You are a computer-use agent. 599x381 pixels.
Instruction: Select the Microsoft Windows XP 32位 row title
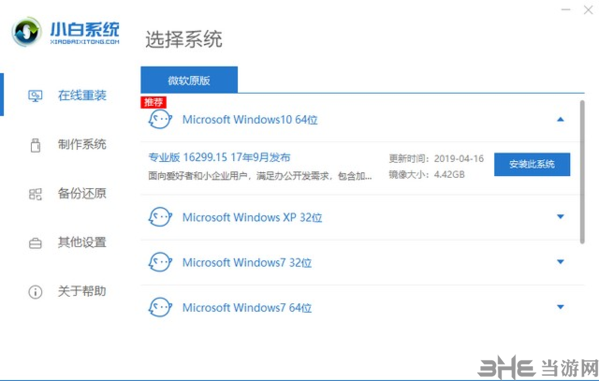[x=252, y=217]
